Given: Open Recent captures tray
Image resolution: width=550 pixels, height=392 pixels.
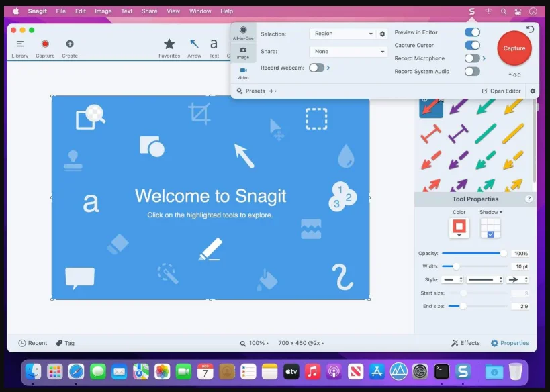Looking at the screenshot, I should click(x=32, y=343).
